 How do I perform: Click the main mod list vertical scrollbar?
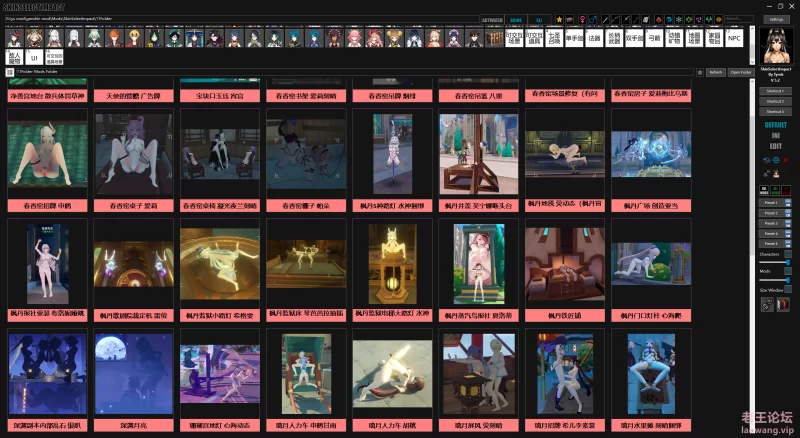coord(752,255)
